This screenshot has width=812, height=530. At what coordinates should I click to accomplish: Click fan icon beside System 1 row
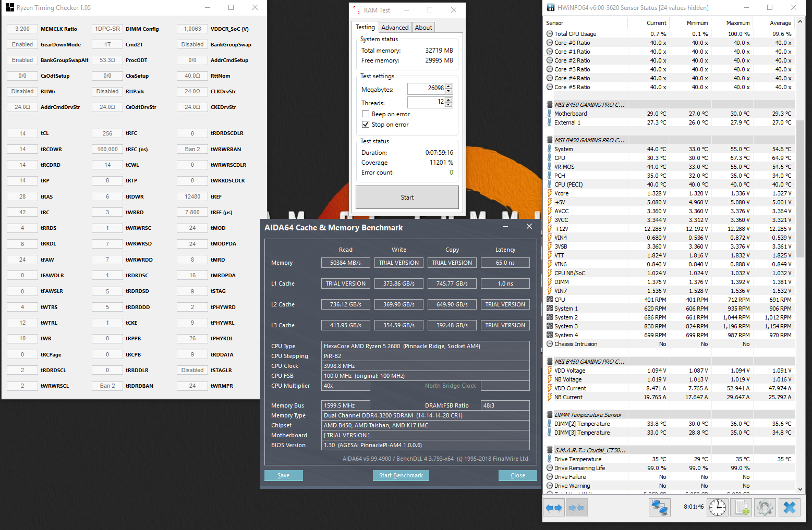[550, 309]
